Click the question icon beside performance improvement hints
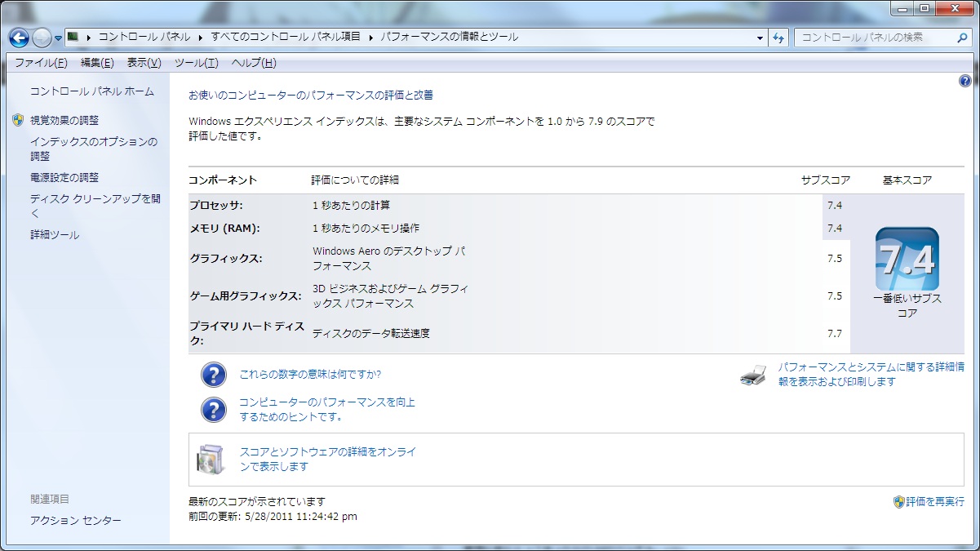The width and height of the screenshot is (980, 551). [x=213, y=410]
